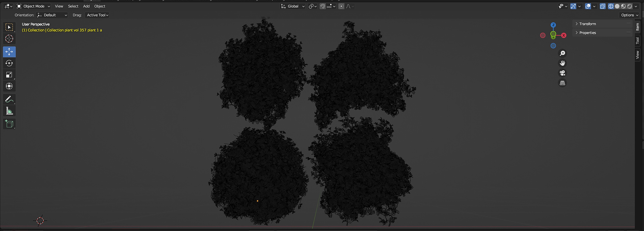Click the blue Z axis gizmo ball
Viewport: 644px width, 231px height.
553,25
